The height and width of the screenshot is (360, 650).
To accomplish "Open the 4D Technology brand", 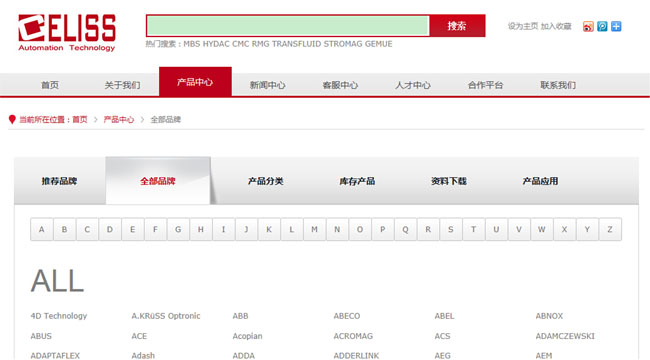I will 59,316.
